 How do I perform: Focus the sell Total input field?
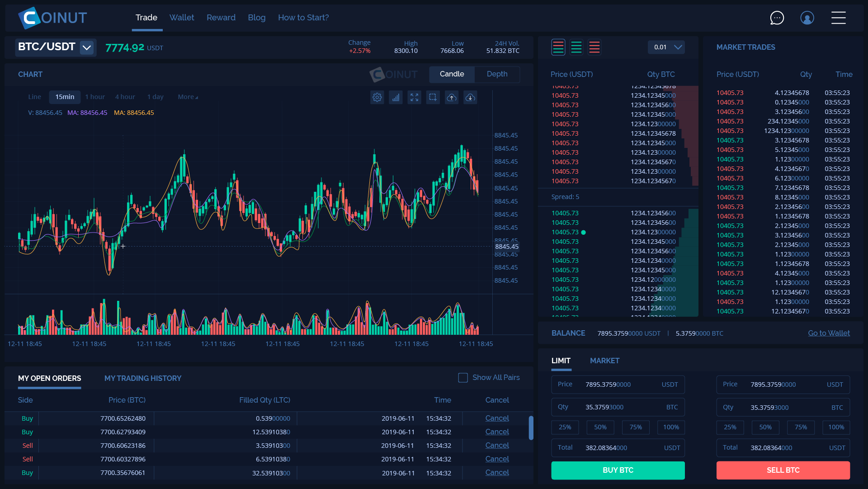pos(783,448)
